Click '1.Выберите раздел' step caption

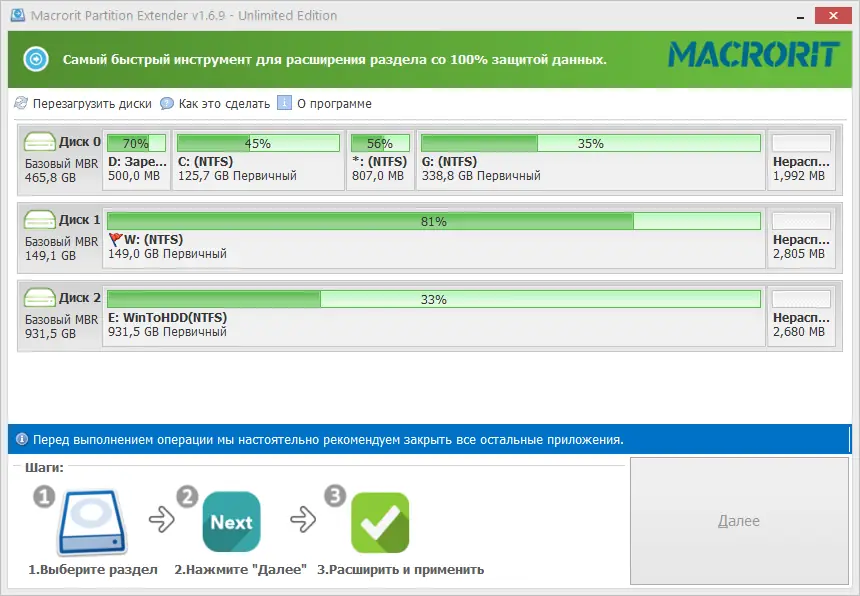point(93,570)
